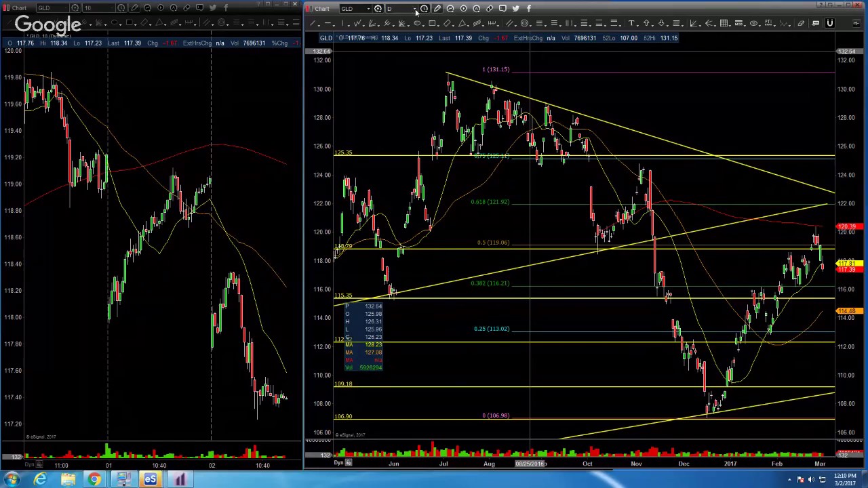Click the 1 (131.15) Fibonacci label
This screenshot has width=868, height=488.
point(496,70)
